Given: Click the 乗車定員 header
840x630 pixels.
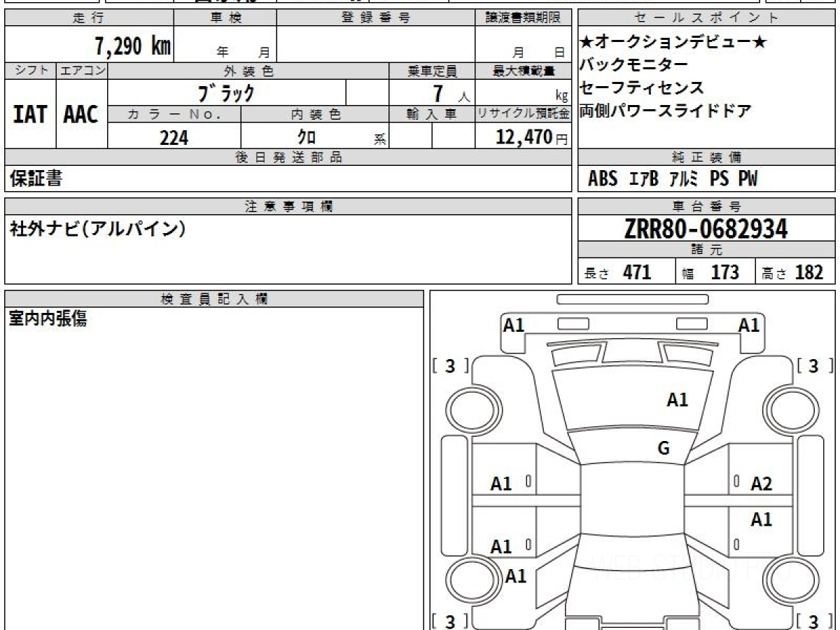Looking at the screenshot, I should click(x=432, y=71).
